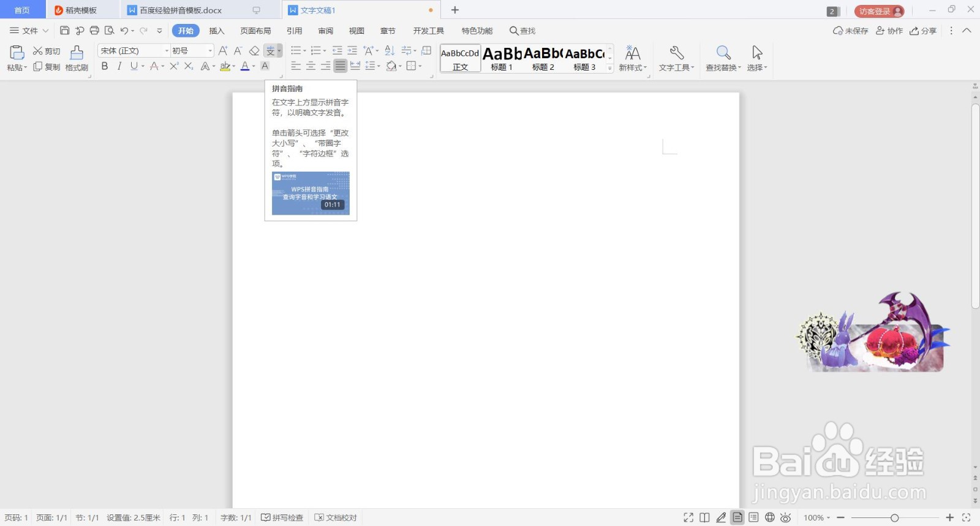
Task: Align paragraph text to the left
Action: point(296,66)
